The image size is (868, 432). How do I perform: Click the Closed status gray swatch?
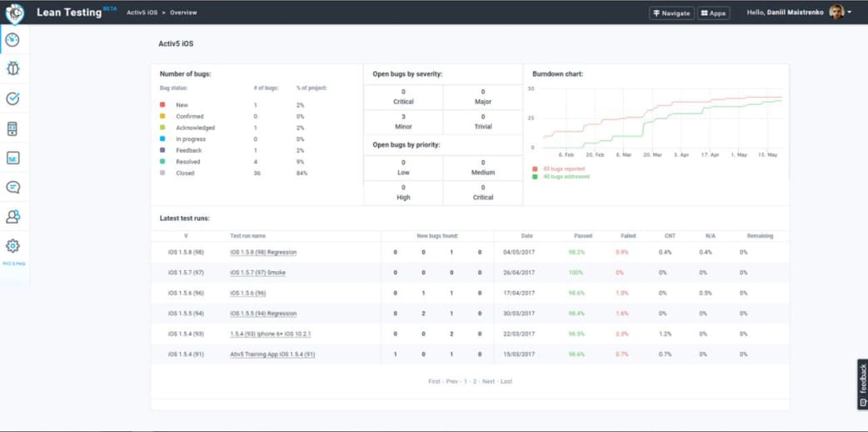point(162,173)
